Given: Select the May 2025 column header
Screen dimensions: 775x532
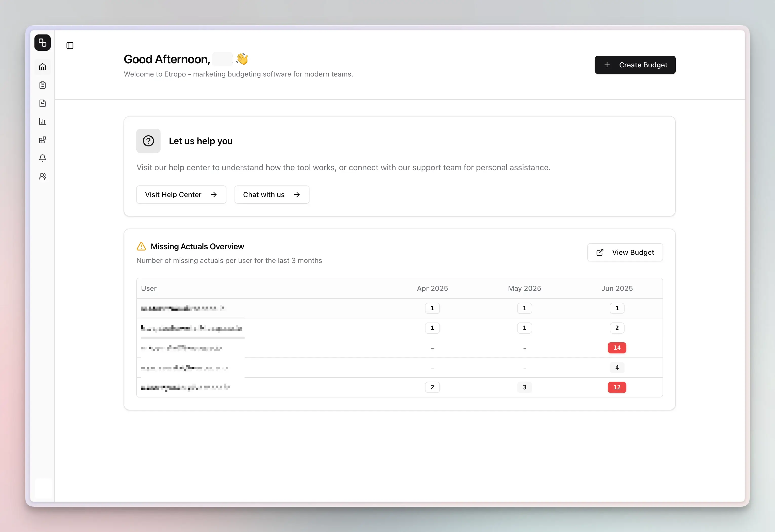Looking at the screenshot, I should coord(524,288).
